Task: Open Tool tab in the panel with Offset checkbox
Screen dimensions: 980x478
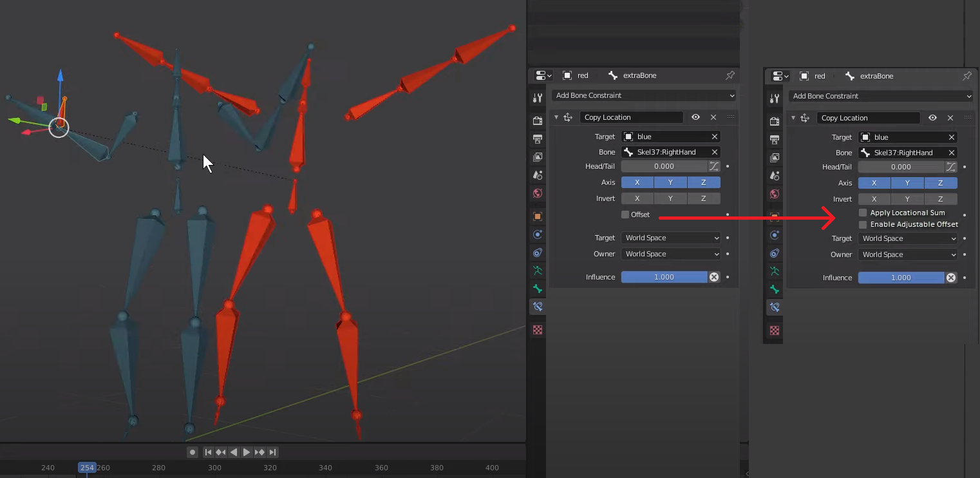Action: click(538, 98)
